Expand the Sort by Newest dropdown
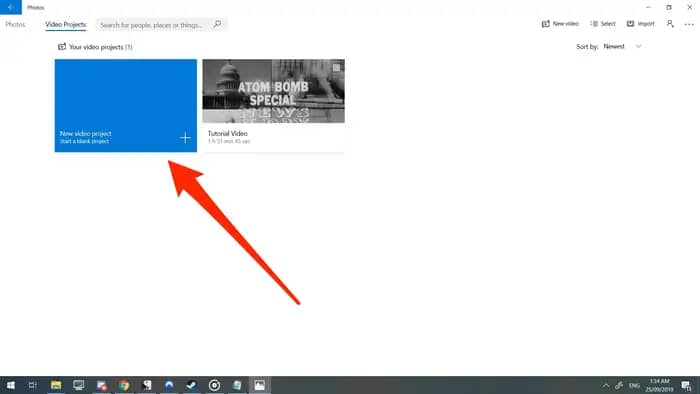Image resolution: width=700 pixels, height=394 pixels. coord(622,46)
